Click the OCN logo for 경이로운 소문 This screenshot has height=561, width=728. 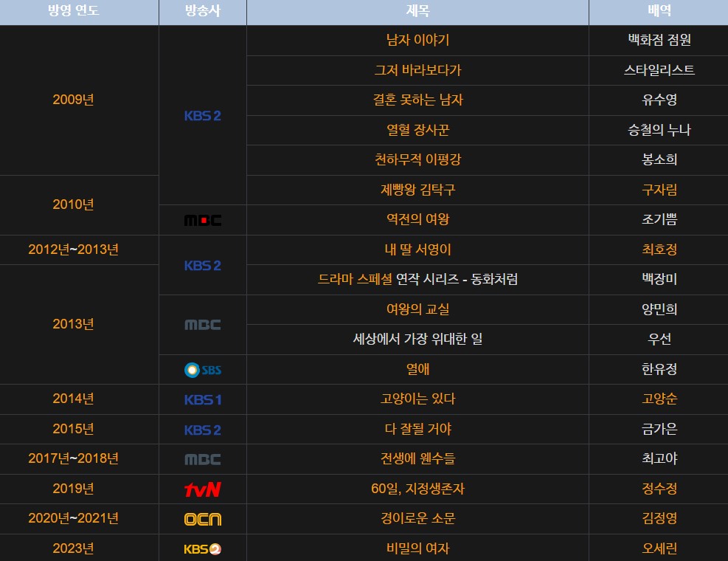(x=202, y=519)
